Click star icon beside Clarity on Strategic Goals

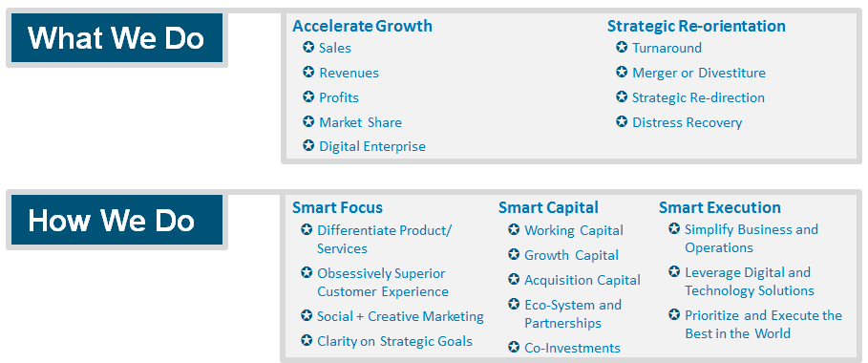pyautogui.click(x=307, y=340)
